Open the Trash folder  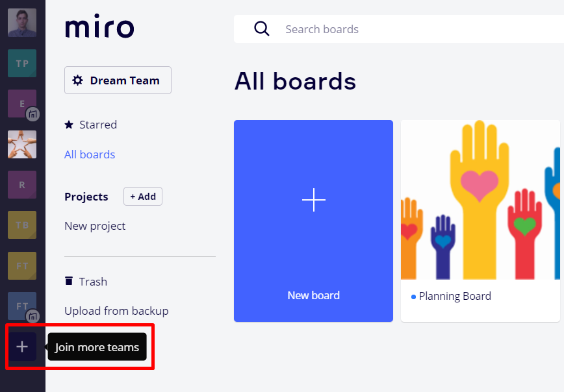[x=93, y=282]
